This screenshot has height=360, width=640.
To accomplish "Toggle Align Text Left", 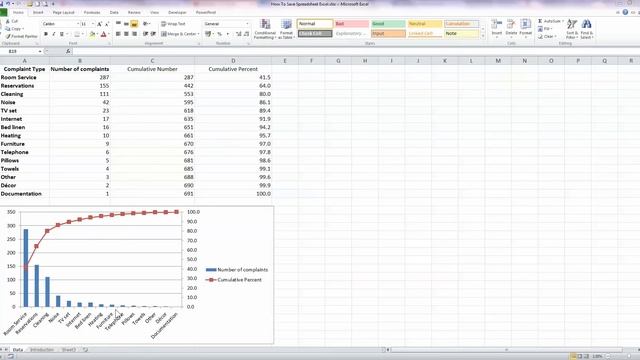I will 118,34.
